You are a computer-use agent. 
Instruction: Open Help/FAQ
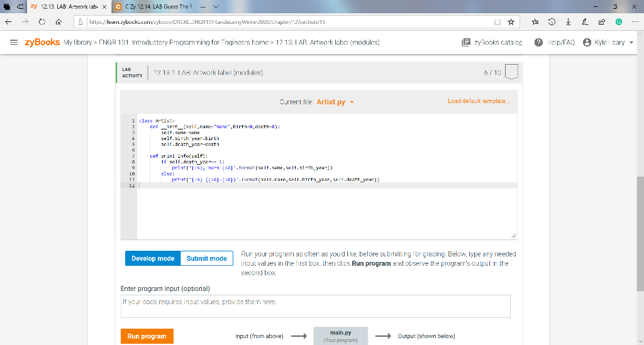point(555,42)
